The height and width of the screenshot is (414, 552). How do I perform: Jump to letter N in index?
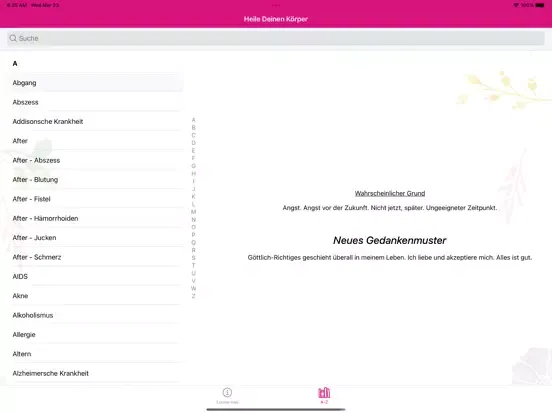193,220
